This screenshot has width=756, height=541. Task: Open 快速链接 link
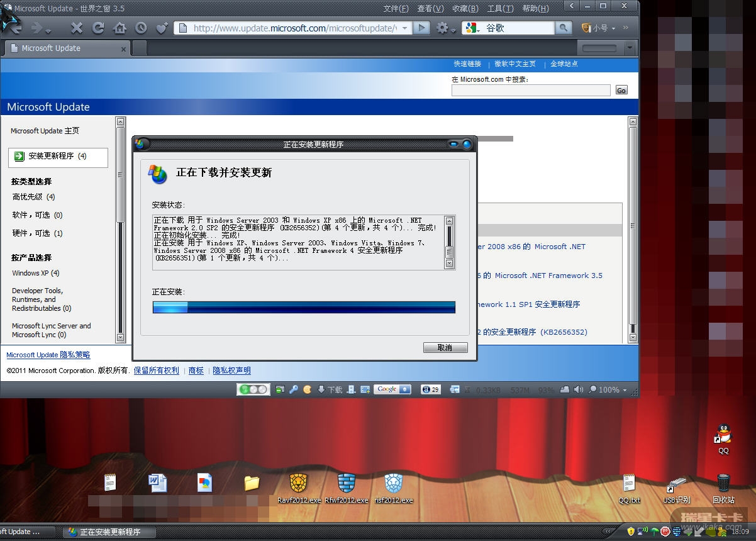467,64
